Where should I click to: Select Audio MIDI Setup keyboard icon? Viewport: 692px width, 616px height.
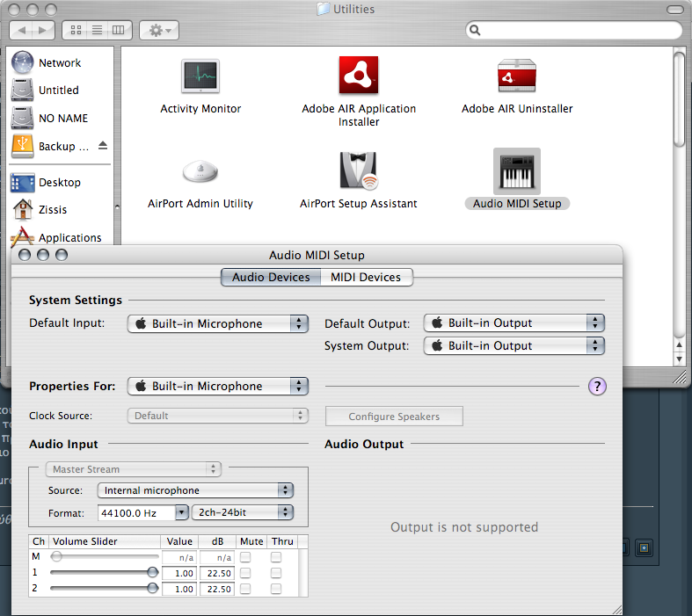517,171
